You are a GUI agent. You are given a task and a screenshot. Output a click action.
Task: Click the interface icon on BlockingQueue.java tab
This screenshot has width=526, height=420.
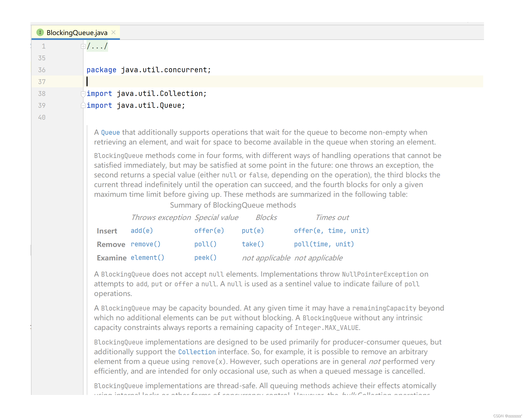pyautogui.click(x=40, y=33)
